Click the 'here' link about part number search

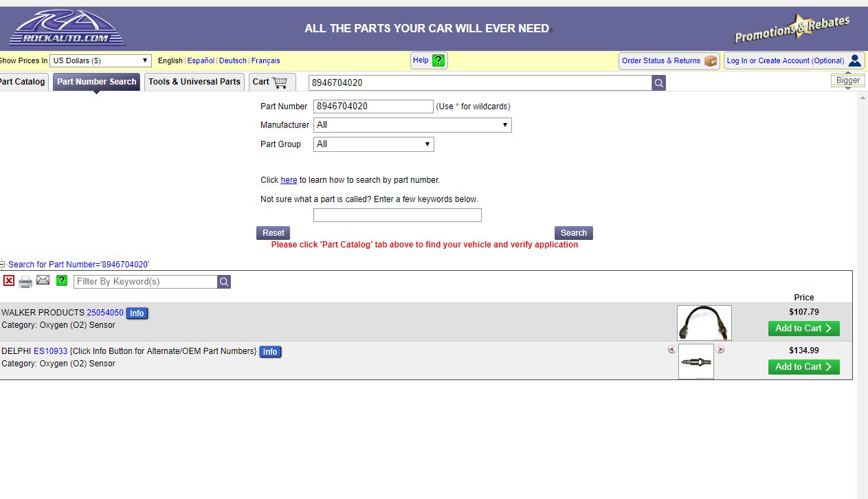[x=289, y=180]
